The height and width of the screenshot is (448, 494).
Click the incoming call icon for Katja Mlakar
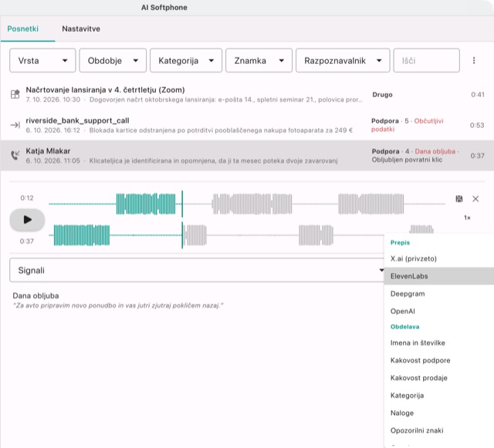click(15, 155)
